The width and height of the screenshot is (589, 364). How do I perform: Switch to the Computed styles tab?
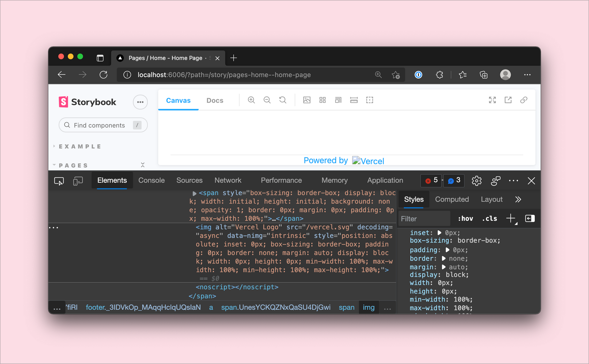(452, 199)
